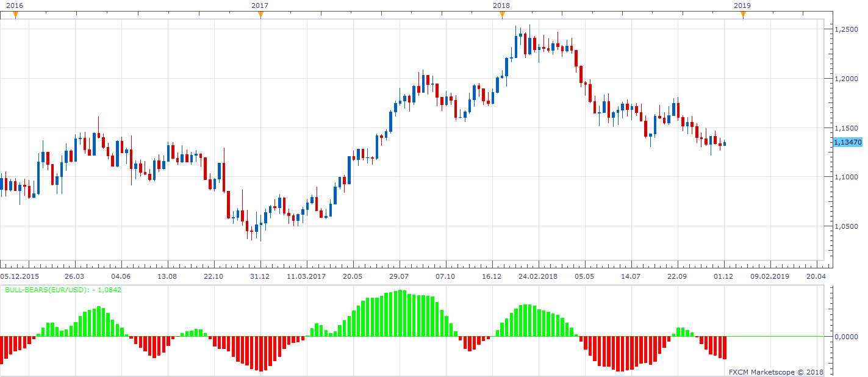Image resolution: width=868 pixels, height=377 pixels.
Task: Click the 13.08 date label
Action: [x=167, y=276]
